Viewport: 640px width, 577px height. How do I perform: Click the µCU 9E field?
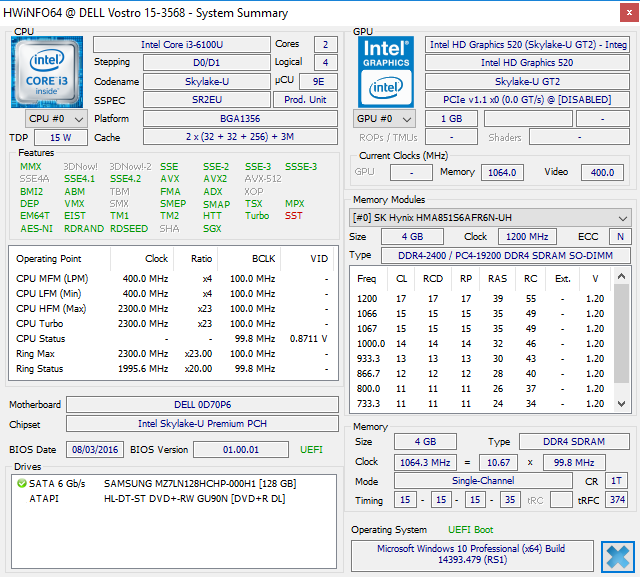point(318,82)
